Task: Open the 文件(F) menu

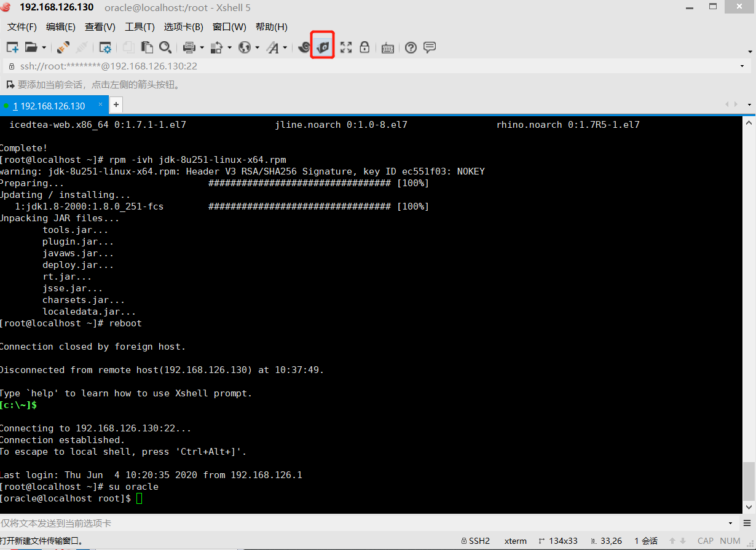Action: [x=22, y=27]
